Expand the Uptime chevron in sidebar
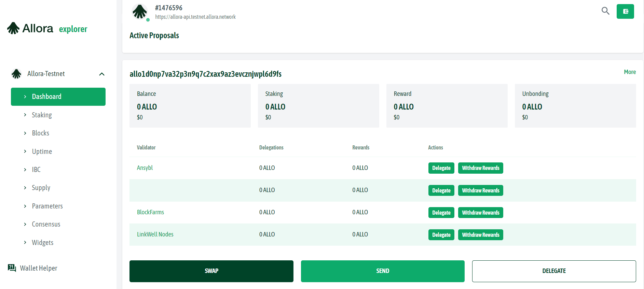 (25, 151)
